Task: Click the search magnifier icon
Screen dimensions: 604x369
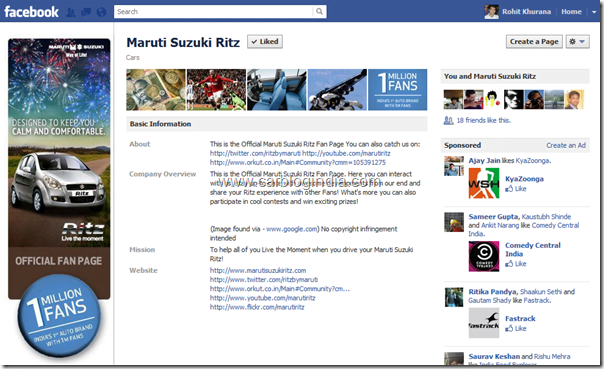Action: [x=319, y=12]
